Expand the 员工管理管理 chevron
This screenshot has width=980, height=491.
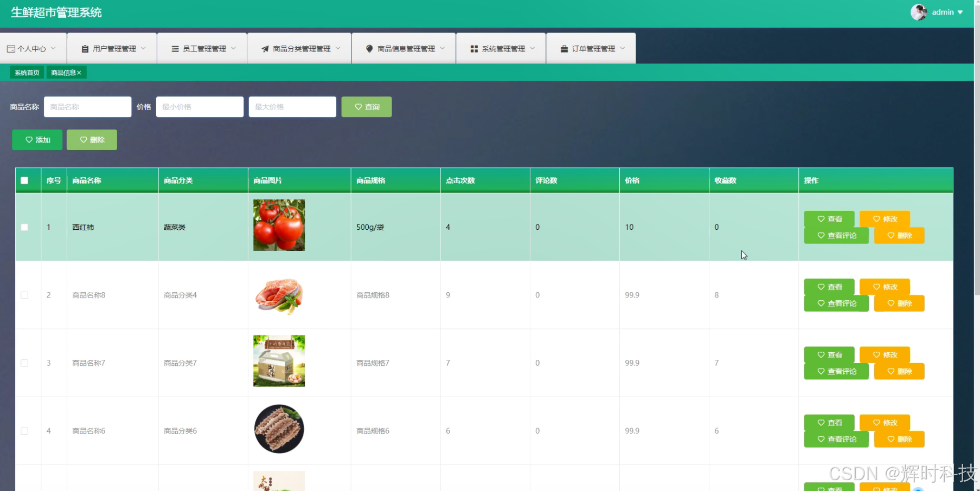pos(233,48)
